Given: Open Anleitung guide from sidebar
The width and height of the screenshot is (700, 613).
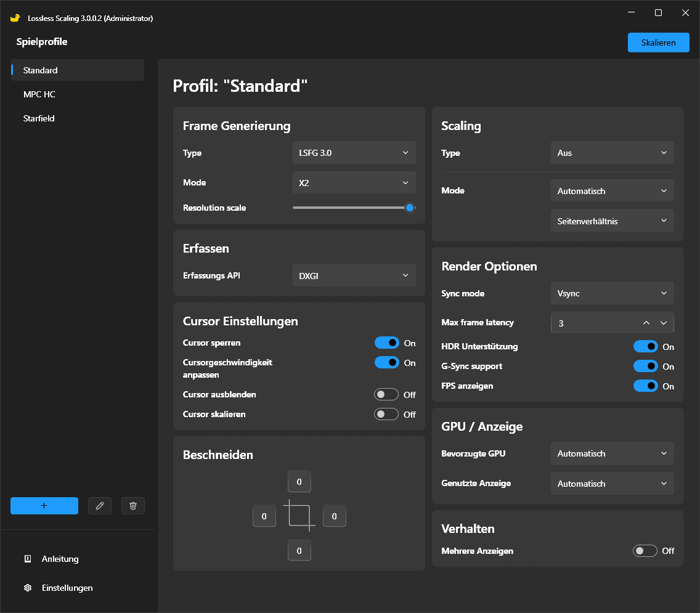Looking at the screenshot, I should point(60,559).
